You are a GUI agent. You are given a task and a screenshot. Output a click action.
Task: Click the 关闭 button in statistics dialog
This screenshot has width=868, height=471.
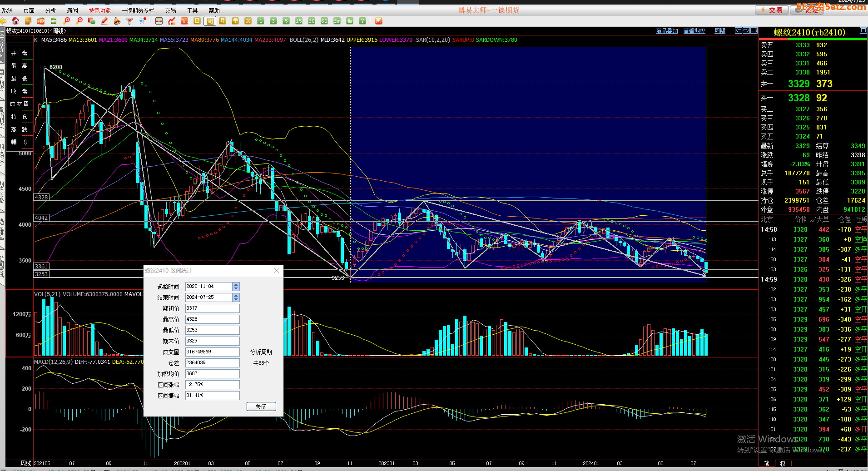pos(261,407)
